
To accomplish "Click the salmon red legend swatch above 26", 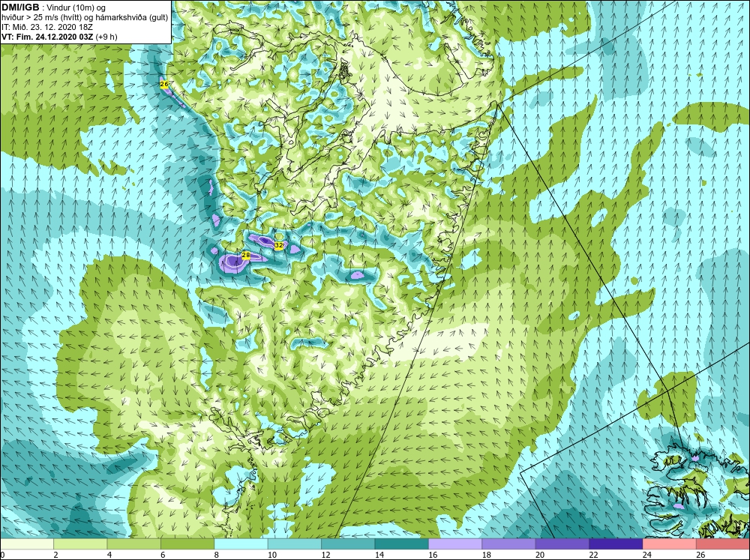I will pyautogui.click(x=723, y=544).
